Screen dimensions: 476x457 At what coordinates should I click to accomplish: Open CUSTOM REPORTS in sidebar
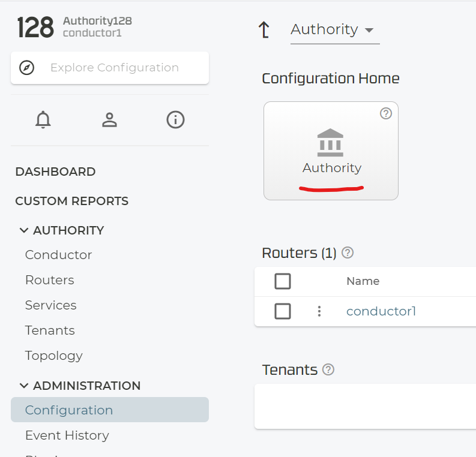point(71,201)
